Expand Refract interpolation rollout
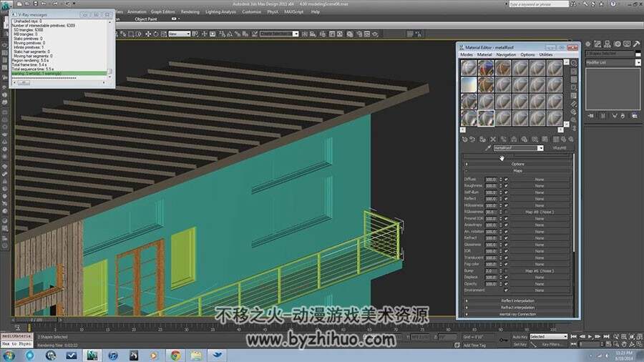 click(517, 308)
